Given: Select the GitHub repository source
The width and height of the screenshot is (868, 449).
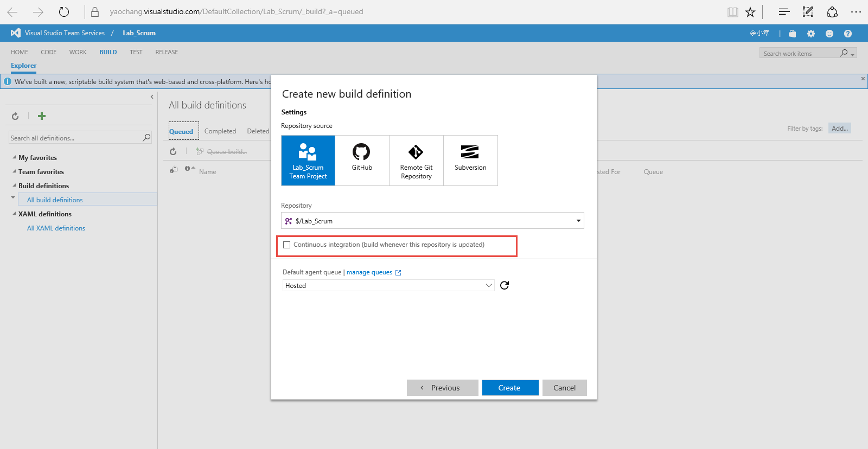Looking at the screenshot, I should [362, 161].
